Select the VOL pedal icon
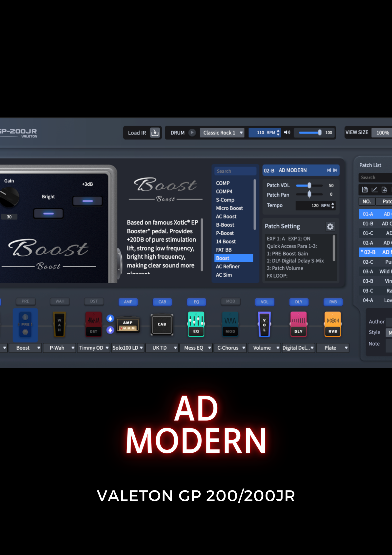Screen dimensions: 392x555 [x=264, y=324]
